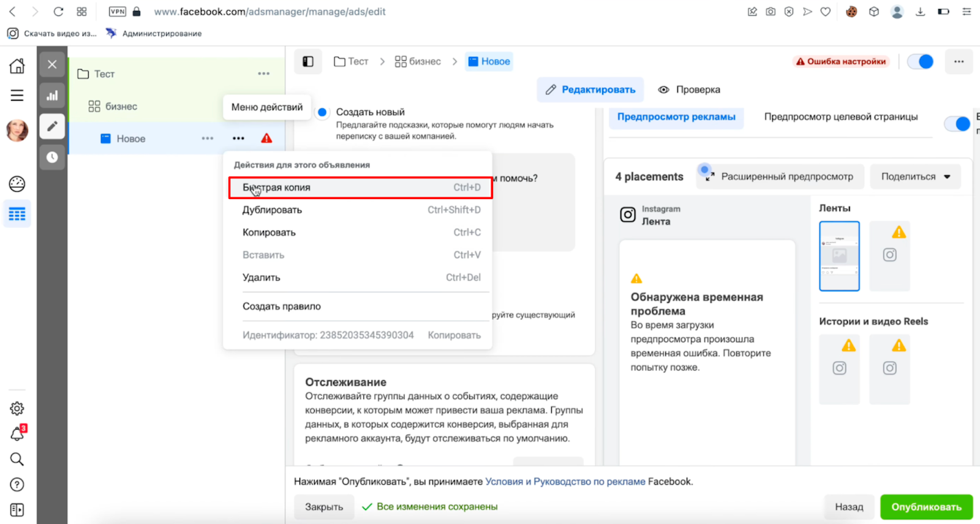Viewport: 980px width, 524px height.
Task: Go to Meta home icon in sidebar
Action: 17,66
